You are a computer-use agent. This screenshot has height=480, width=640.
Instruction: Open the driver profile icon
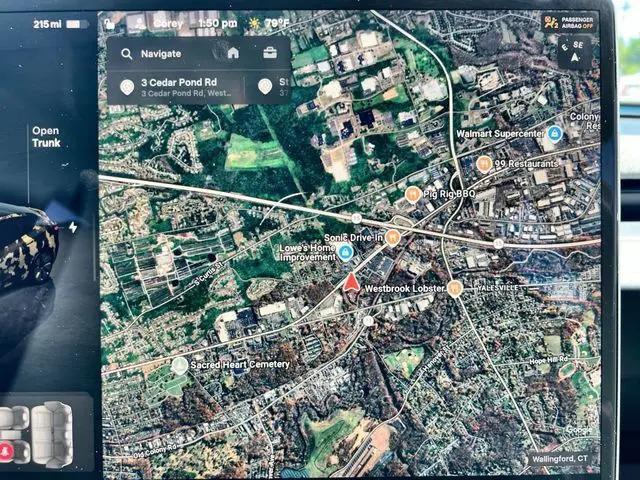pyautogui.click(x=138, y=24)
